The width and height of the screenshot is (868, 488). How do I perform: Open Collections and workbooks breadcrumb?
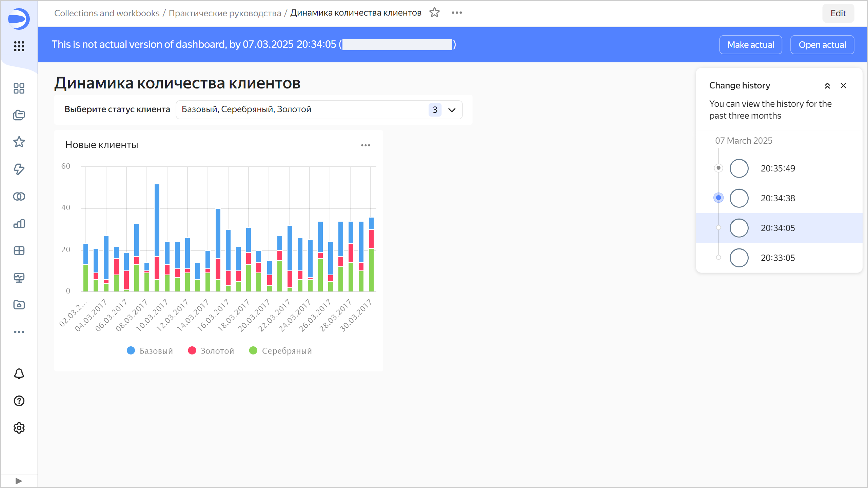click(107, 13)
